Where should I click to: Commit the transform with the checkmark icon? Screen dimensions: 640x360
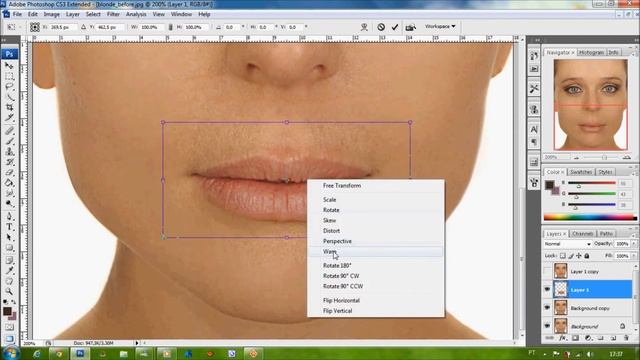pyautogui.click(x=395, y=27)
